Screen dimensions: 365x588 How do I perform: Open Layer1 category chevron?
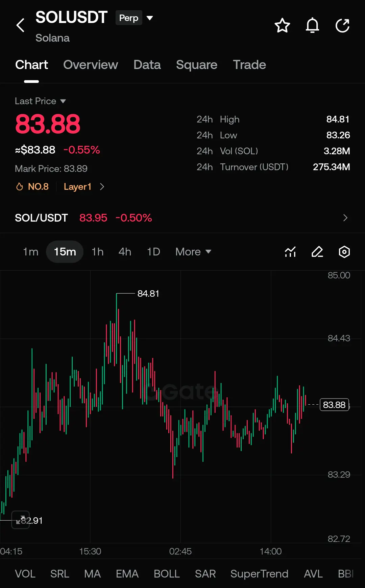[x=102, y=187]
